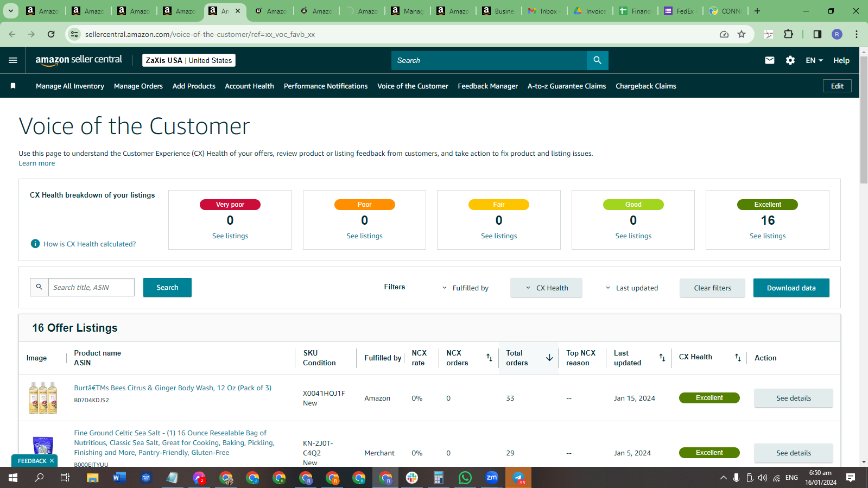868x488 pixels.
Task: See listings under the Excellent rating
Action: (768, 236)
